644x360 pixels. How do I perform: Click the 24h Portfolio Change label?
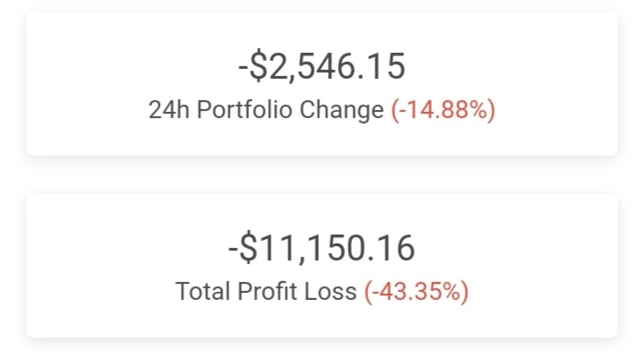pyautogui.click(x=266, y=110)
